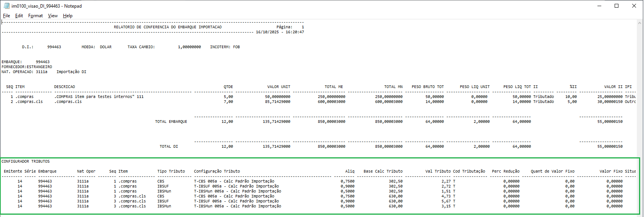644x217 pixels.
Task: Click the %II value 10,00
Action: coord(571,97)
